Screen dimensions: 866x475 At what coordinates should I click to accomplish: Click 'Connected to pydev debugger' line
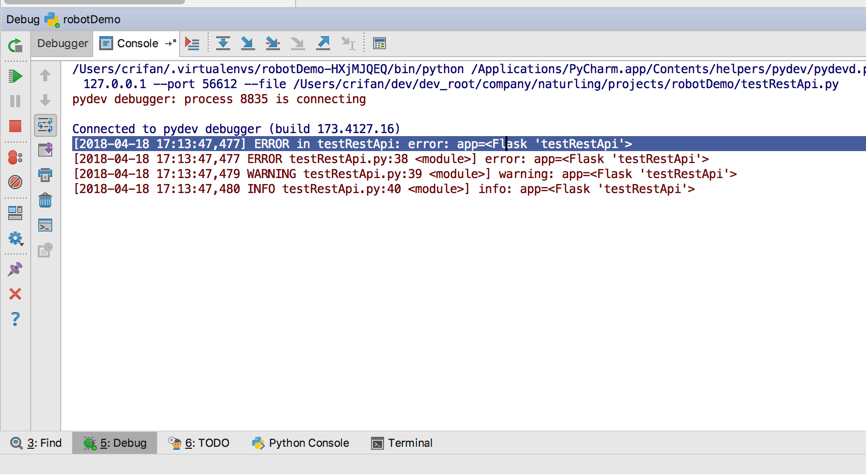[236, 129]
